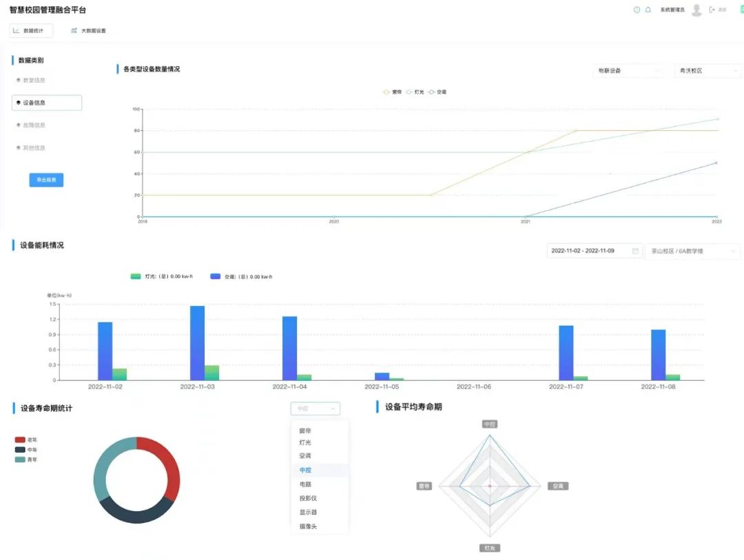Open the notification bell
This screenshot has width=744, height=560.
[x=648, y=10]
